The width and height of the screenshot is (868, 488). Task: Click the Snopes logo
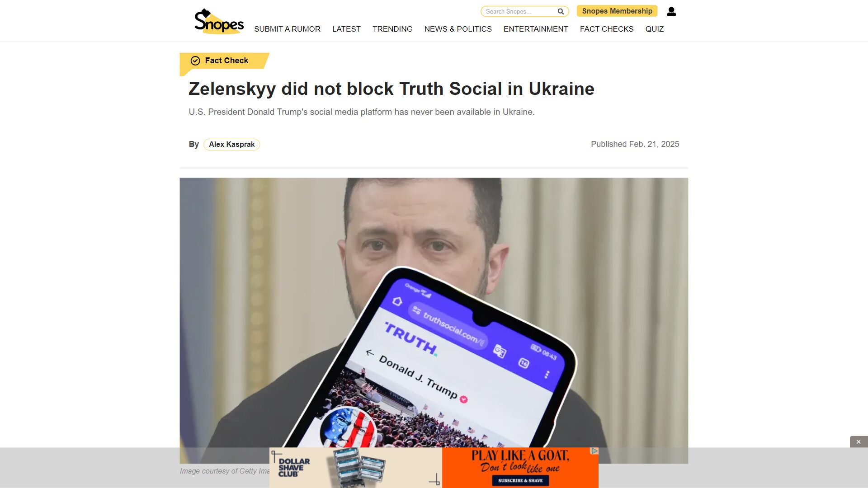[x=219, y=21]
